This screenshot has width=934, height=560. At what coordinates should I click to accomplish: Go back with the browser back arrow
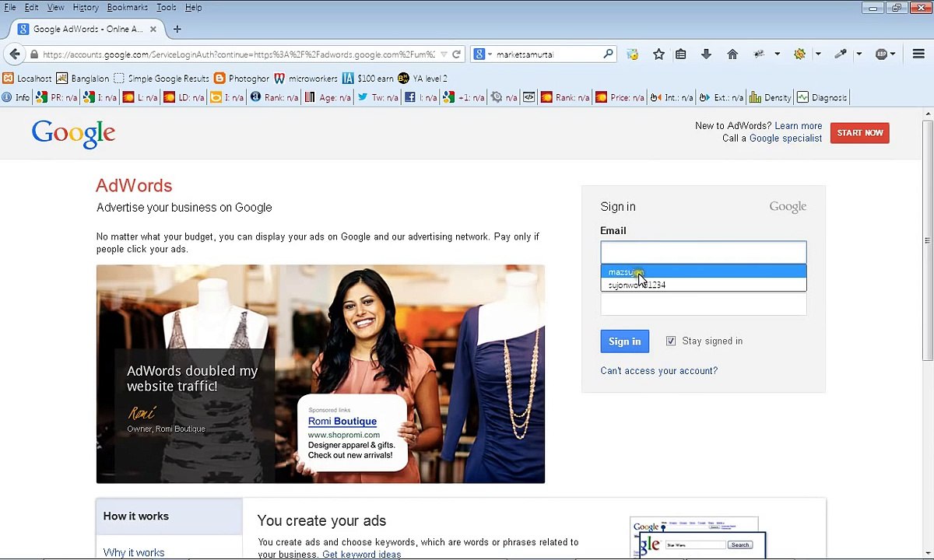14,54
